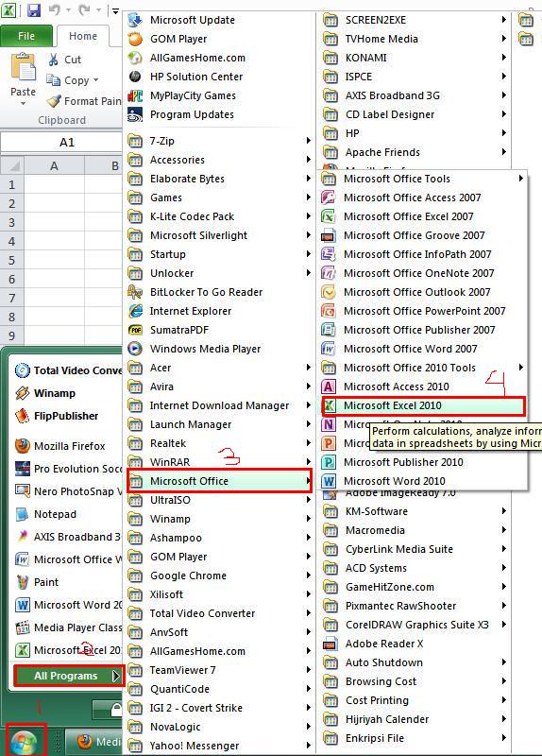The width and height of the screenshot is (542, 756).
Task: Click the Select All corner of worksheet
Action: [12, 166]
